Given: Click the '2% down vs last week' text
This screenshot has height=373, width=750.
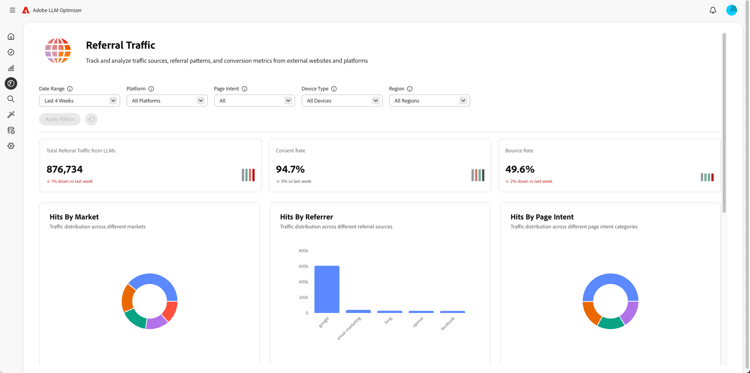Looking at the screenshot, I should [531, 182].
